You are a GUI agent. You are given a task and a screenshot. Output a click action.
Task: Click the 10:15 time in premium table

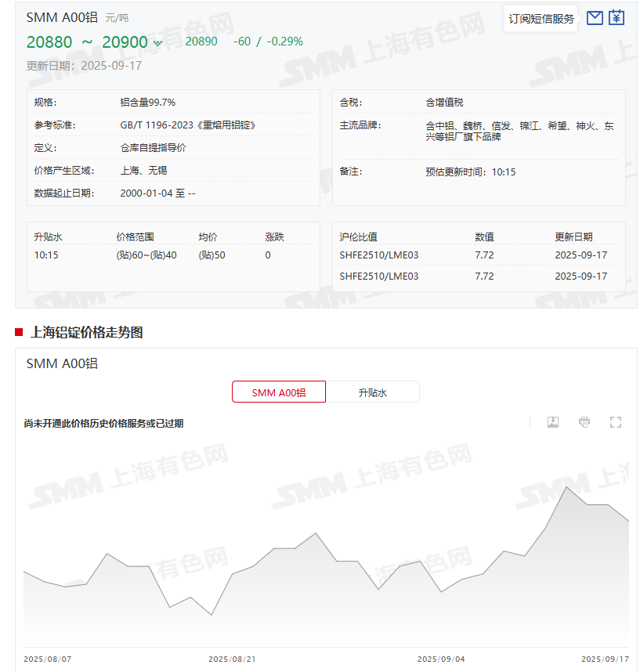click(46, 255)
